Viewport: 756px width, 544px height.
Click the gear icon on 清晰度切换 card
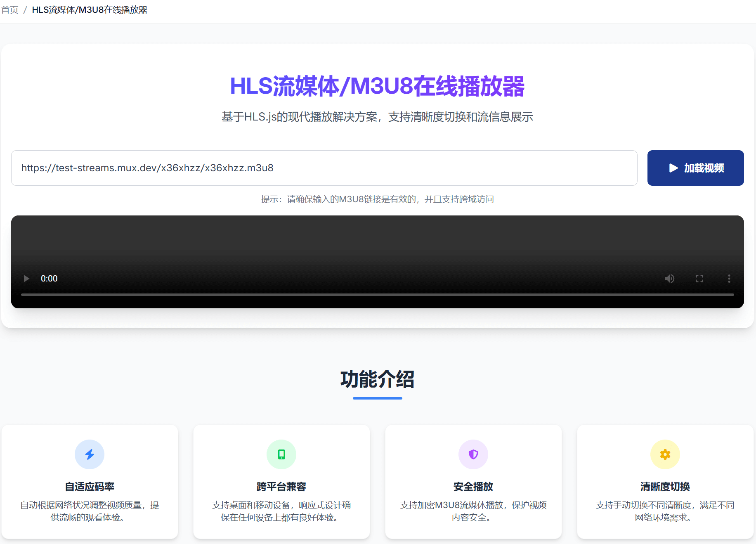point(665,454)
